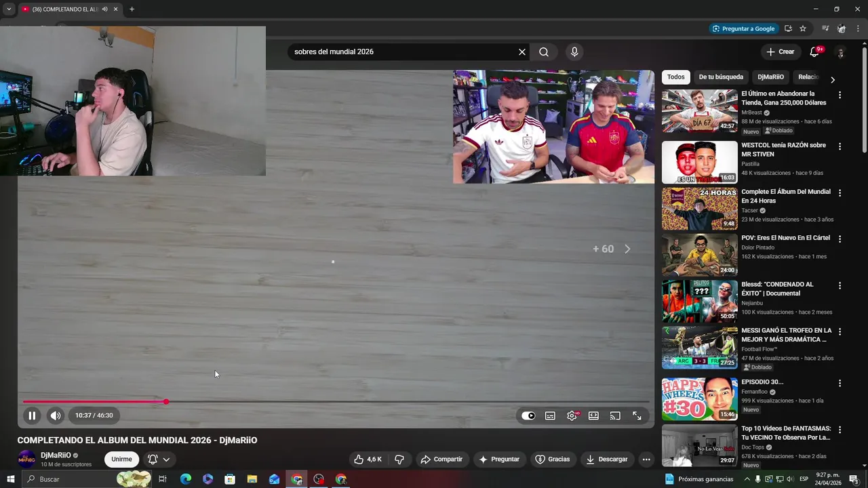
Task: Open the tab search dropdown arrow
Action: pos(9,9)
